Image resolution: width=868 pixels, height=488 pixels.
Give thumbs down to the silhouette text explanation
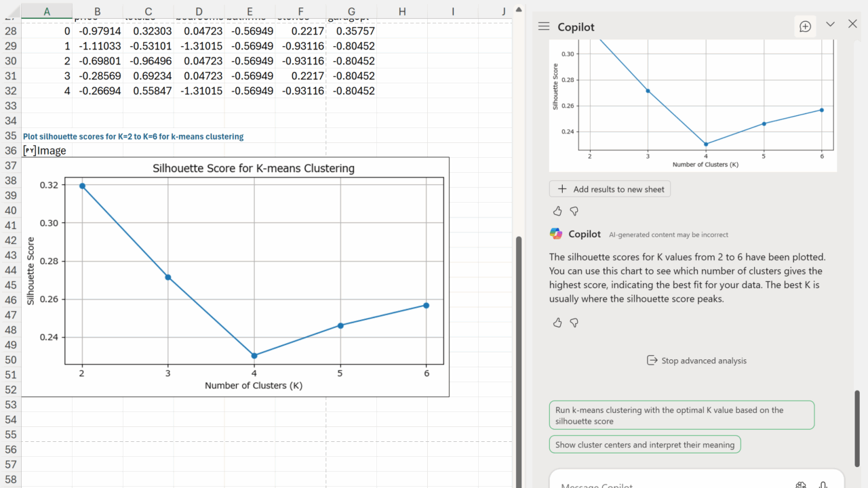click(574, 323)
